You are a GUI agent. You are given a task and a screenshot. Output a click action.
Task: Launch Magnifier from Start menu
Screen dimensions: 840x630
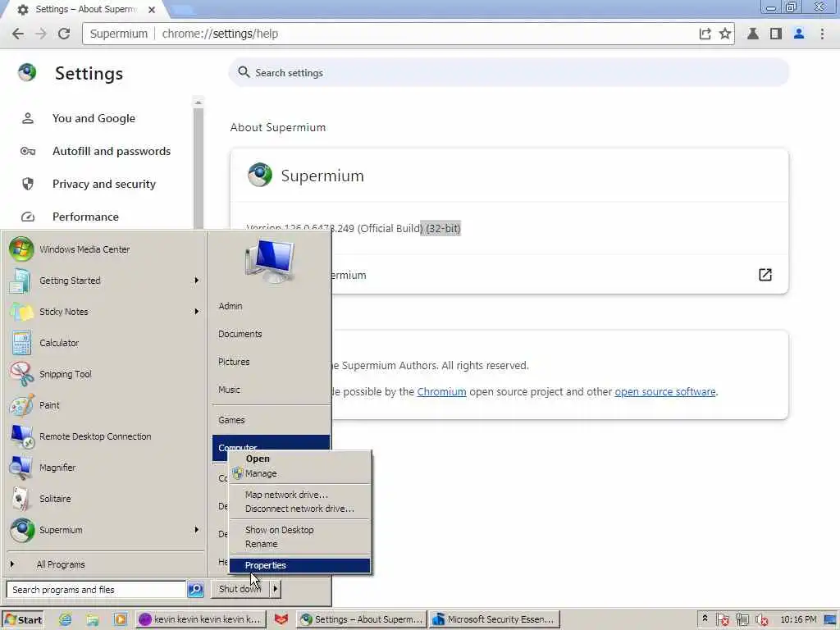pyautogui.click(x=105, y=467)
